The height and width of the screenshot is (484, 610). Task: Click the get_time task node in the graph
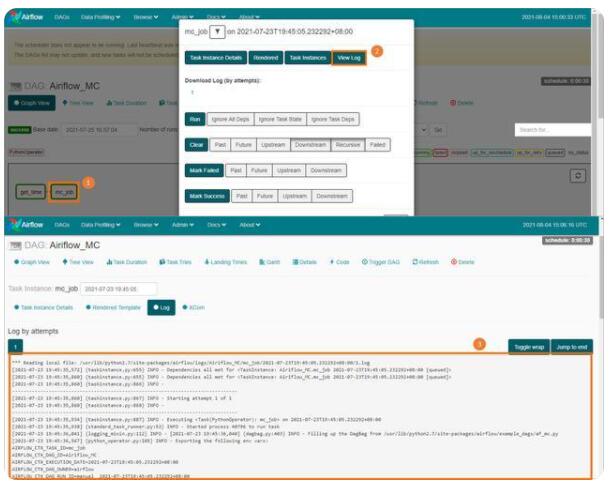coord(31,192)
